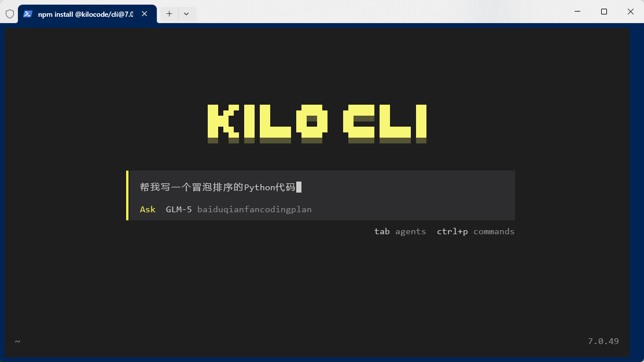Image resolution: width=644 pixels, height=362 pixels.
Task: Click the GLM-5 model name
Action: point(179,209)
